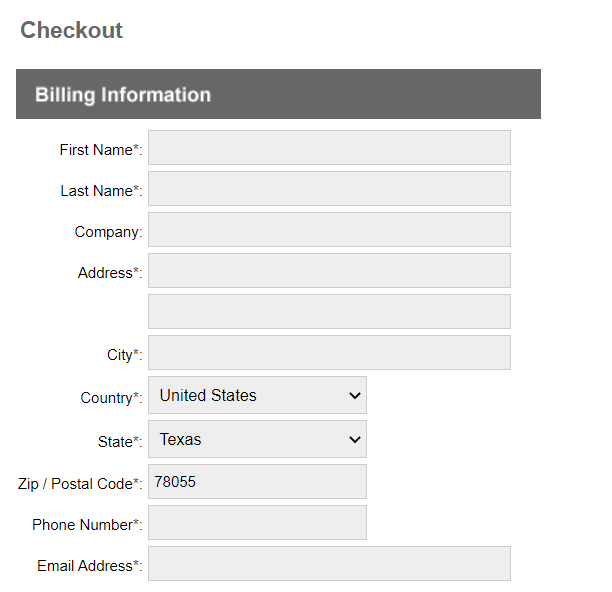Select the first Address line field
The height and width of the screenshot is (592, 612).
(x=329, y=271)
